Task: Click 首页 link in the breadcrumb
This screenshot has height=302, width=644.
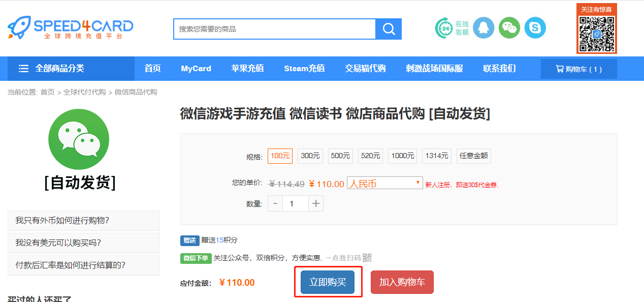Action: pyautogui.click(x=48, y=92)
